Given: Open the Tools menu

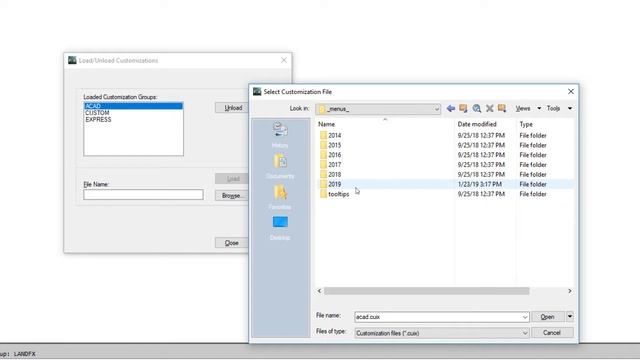Looking at the screenshot, I should (553, 109).
